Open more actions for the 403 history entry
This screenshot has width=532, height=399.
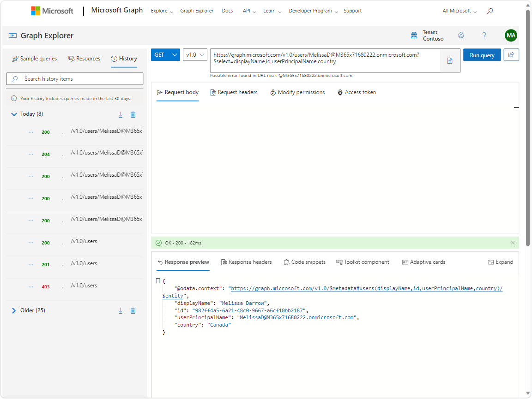point(31,287)
